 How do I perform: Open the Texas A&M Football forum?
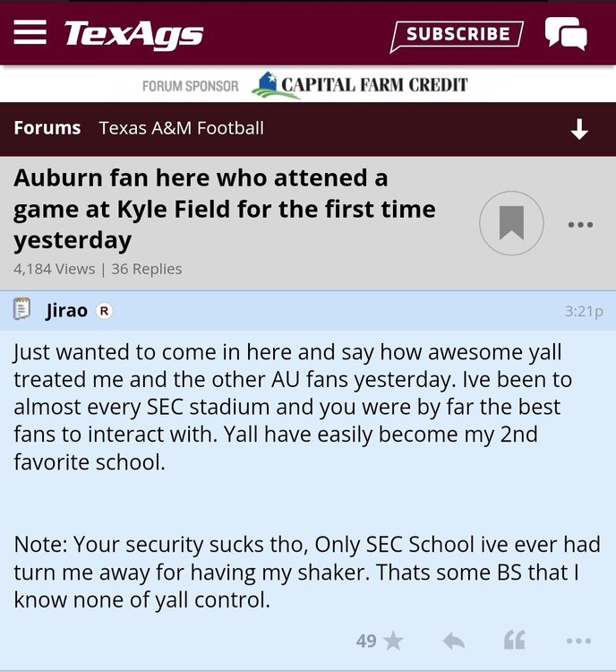pos(182,128)
